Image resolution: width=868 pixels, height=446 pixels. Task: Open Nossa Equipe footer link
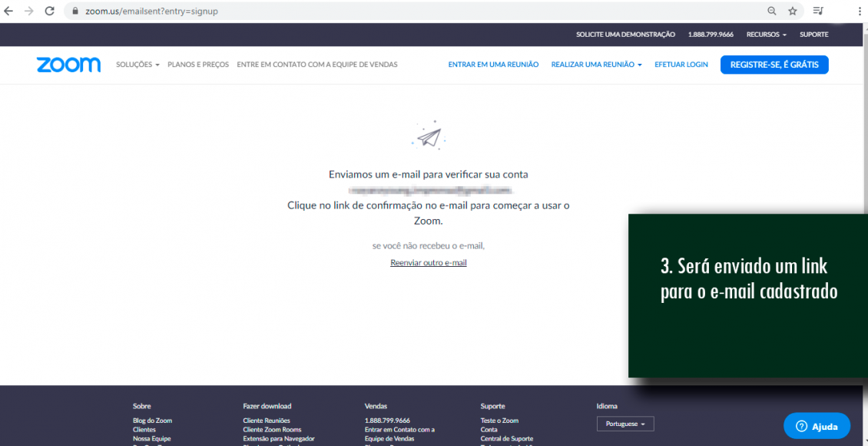pyautogui.click(x=151, y=438)
